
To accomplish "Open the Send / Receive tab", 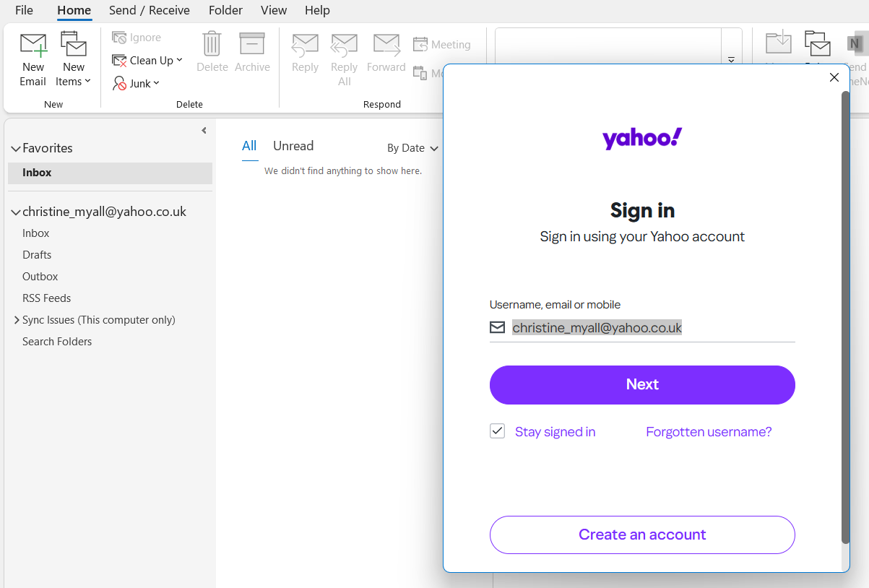I will (x=149, y=10).
